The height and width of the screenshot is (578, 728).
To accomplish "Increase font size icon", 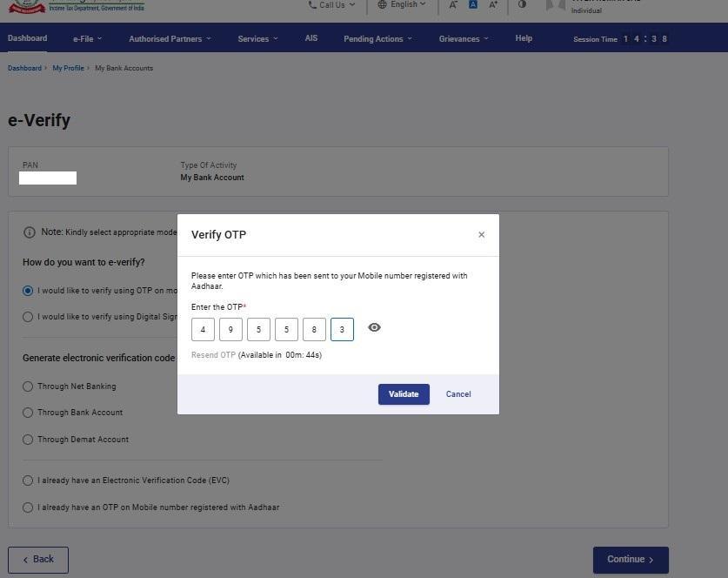I will [494, 5].
